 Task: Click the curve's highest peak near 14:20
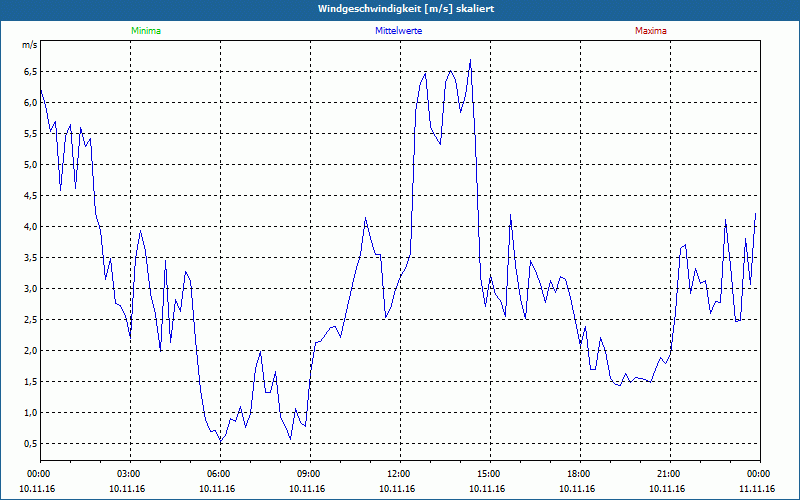pos(470,60)
